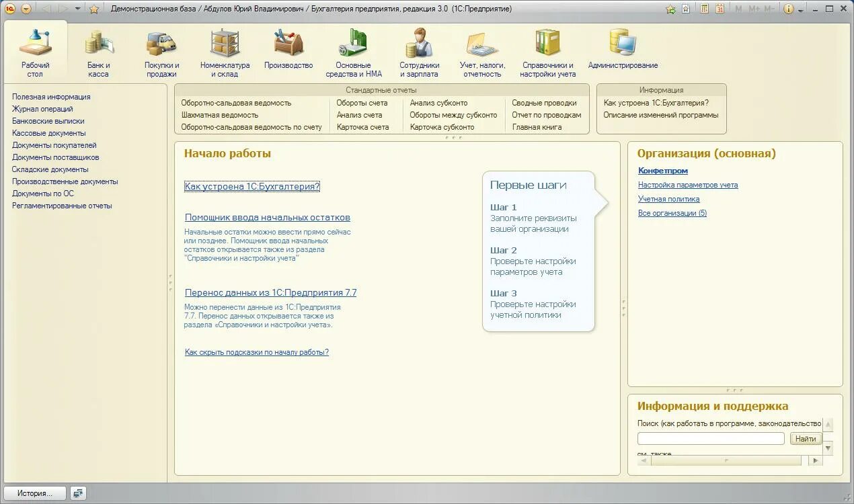Open Производственные документы in the sidebar
The width and height of the screenshot is (854, 504).
point(65,181)
